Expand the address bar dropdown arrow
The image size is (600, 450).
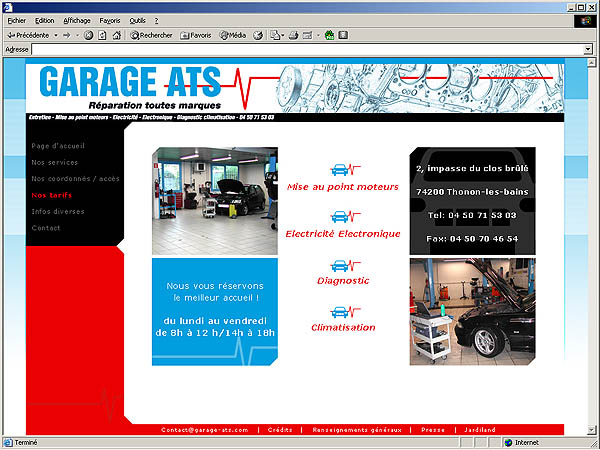pos(588,49)
